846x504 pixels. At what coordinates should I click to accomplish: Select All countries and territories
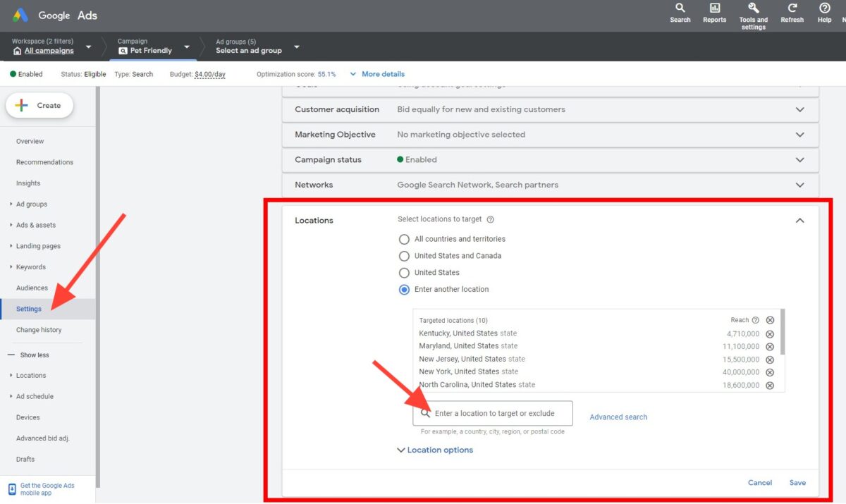404,239
